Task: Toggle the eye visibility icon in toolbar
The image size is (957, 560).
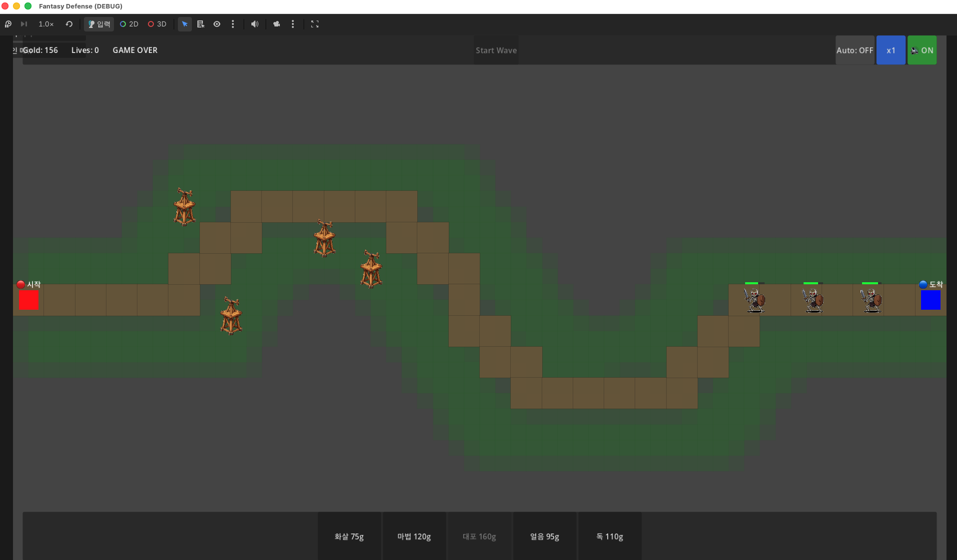Action: [217, 24]
